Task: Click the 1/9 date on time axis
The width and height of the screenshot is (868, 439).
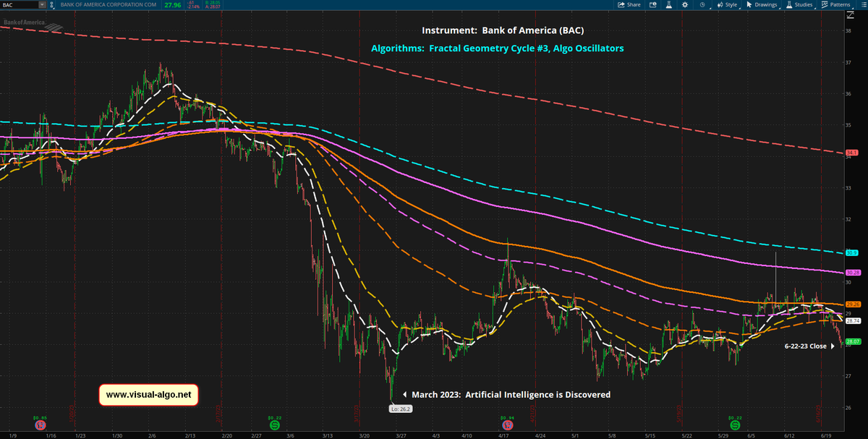Action: point(12,435)
